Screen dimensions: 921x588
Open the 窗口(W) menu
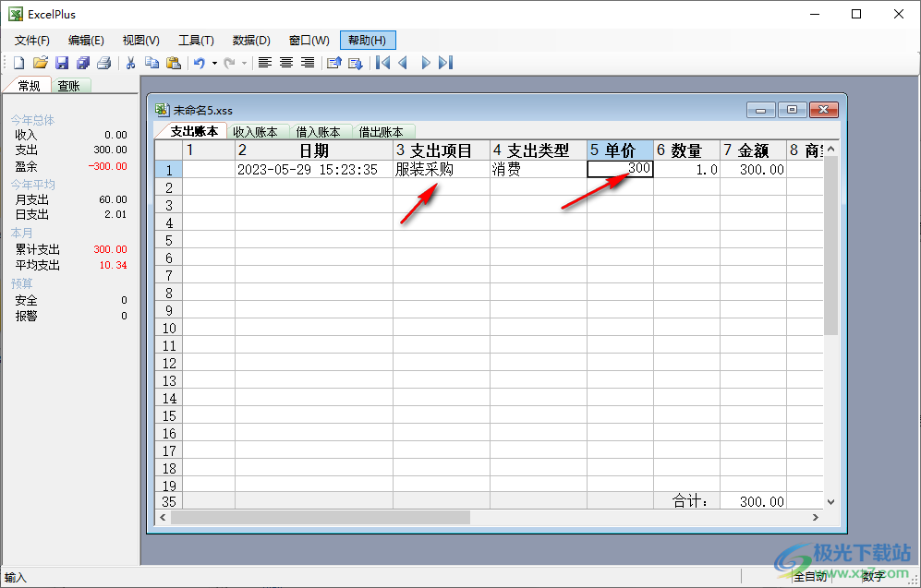(x=309, y=41)
